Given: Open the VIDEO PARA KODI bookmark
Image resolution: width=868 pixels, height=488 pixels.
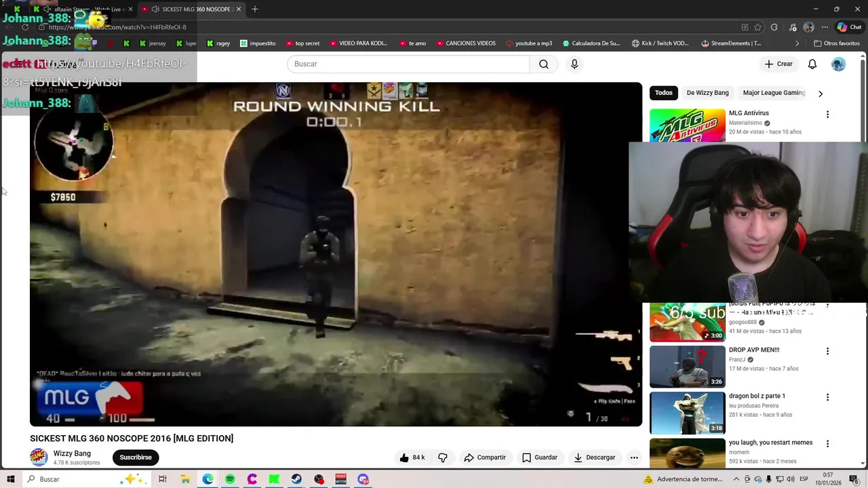Looking at the screenshot, I should pos(359,43).
